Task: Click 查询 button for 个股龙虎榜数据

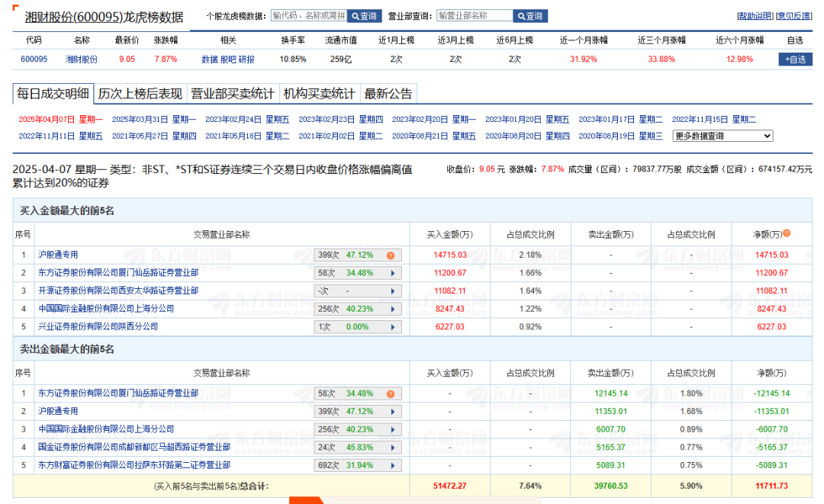Action: (365, 16)
